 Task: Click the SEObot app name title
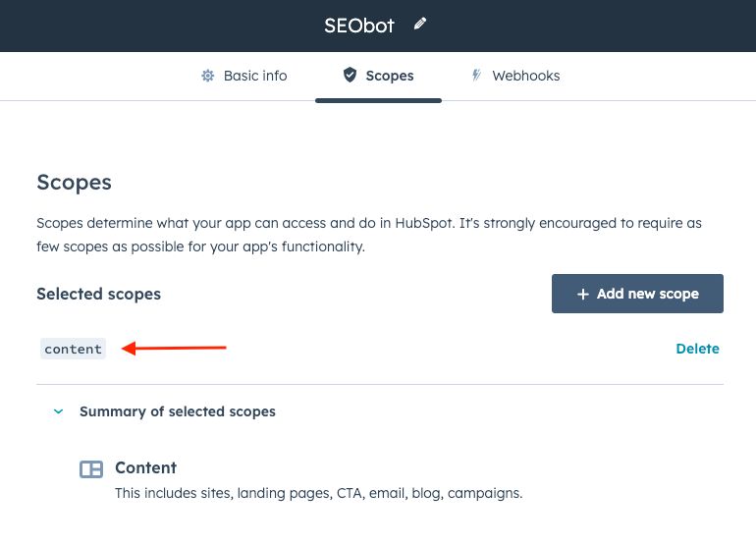(359, 26)
